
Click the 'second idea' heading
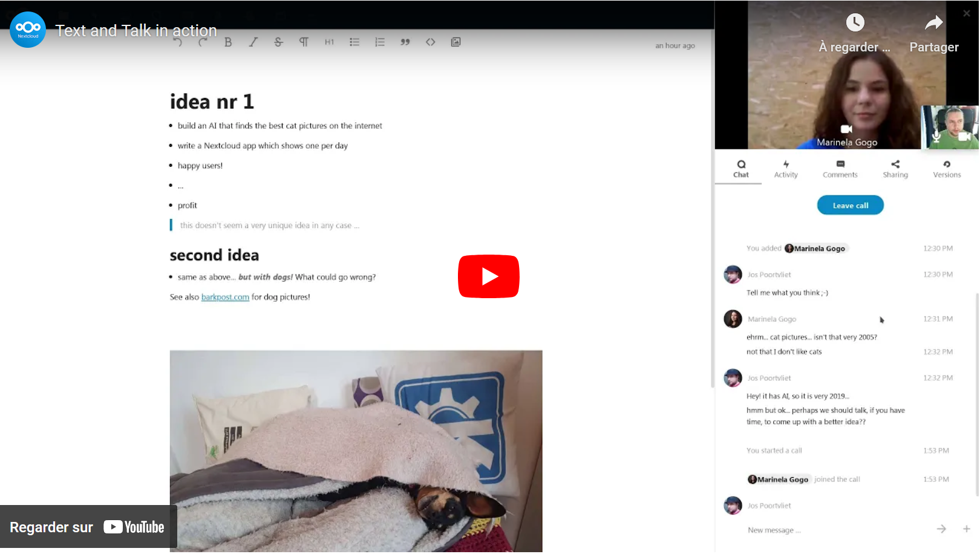tap(214, 255)
